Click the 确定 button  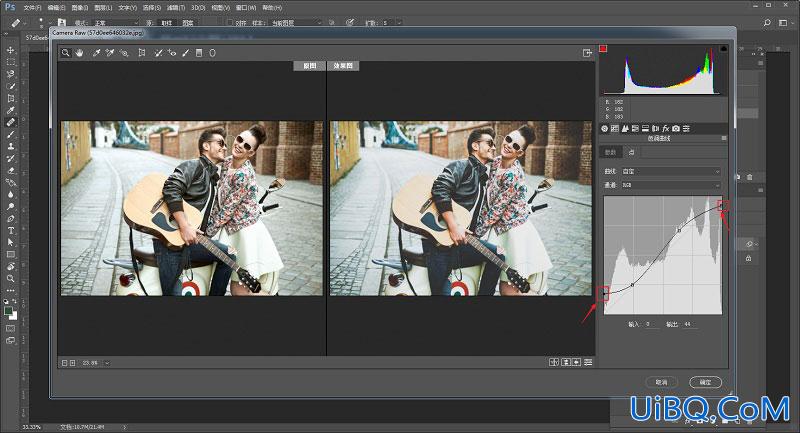(705, 382)
